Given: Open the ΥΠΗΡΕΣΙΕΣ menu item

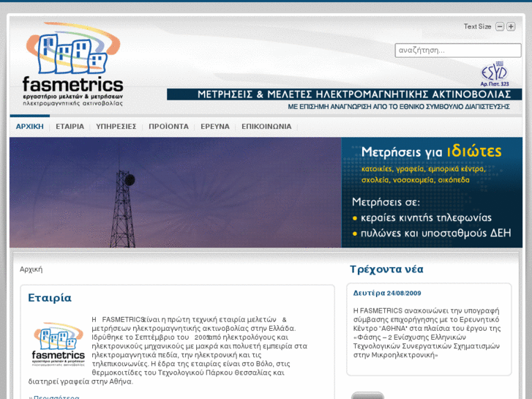Looking at the screenshot, I should (116, 127).
